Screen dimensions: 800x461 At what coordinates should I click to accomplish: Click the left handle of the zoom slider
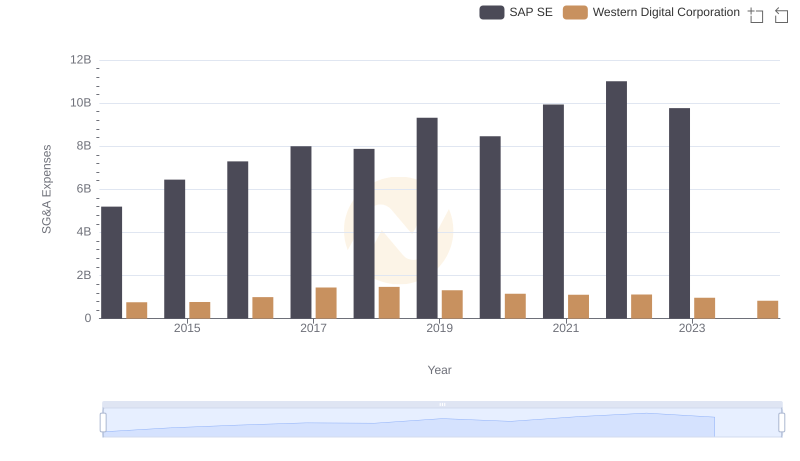coord(103,423)
